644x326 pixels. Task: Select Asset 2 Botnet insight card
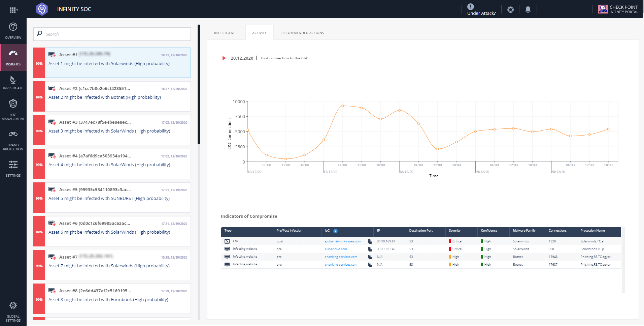click(x=112, y=96)
